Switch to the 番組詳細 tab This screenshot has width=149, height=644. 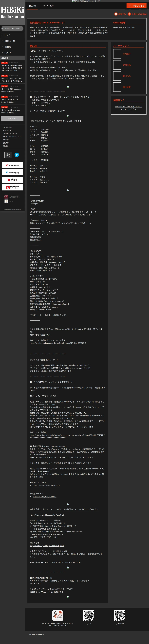[x=32, y=6]
